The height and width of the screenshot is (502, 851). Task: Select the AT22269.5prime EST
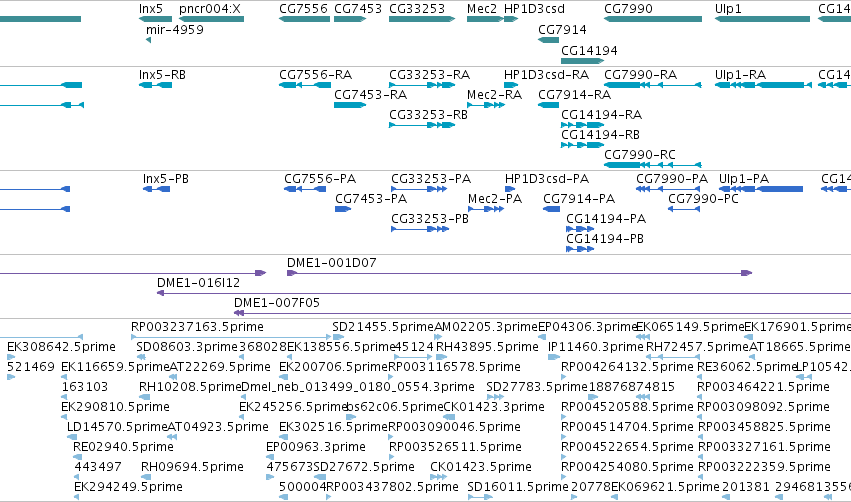point(173,377)
